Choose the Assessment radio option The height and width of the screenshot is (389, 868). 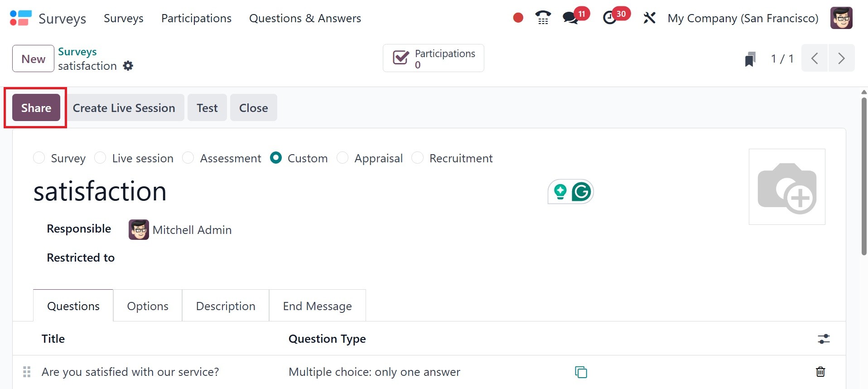(188, 158)
